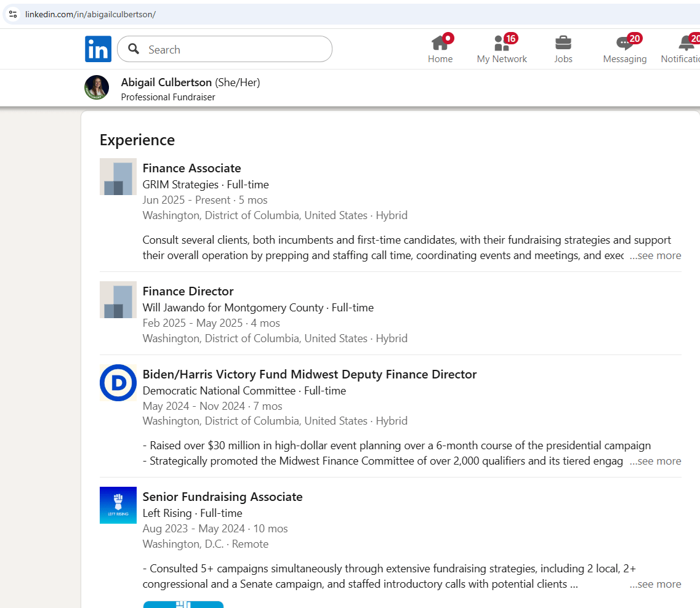Image resolution: width=700 pixels, height=608 pixels.
Task: Click the Democratic National Committee logo
Action: (118, 383)
